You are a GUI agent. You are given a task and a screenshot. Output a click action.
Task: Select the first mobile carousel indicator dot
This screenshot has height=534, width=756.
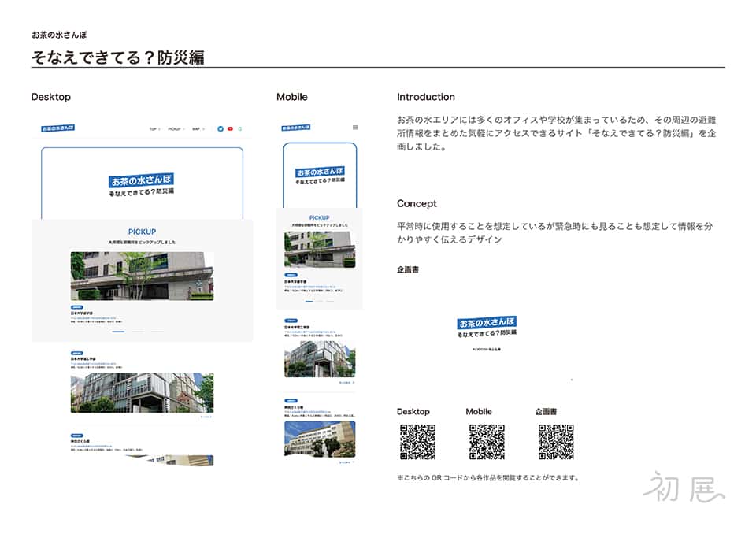(309, 302)
